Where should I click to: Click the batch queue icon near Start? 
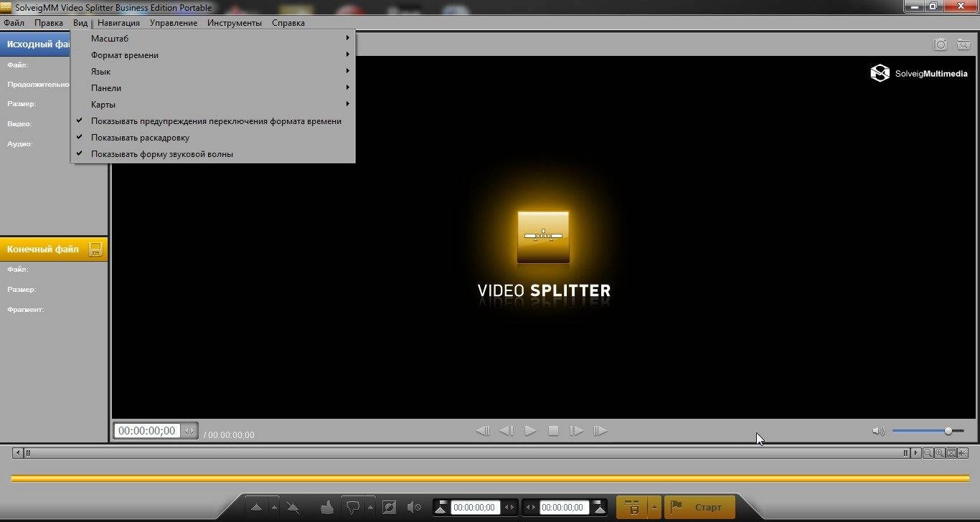632,507
